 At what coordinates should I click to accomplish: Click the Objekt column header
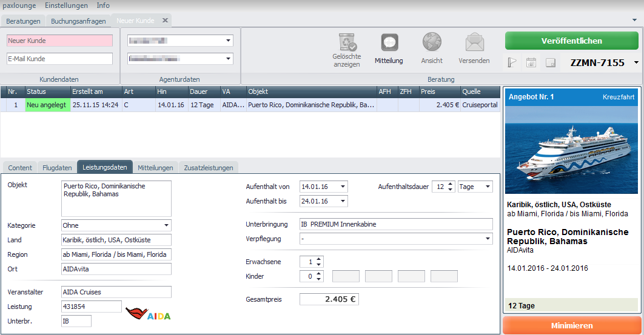(311, 91)
